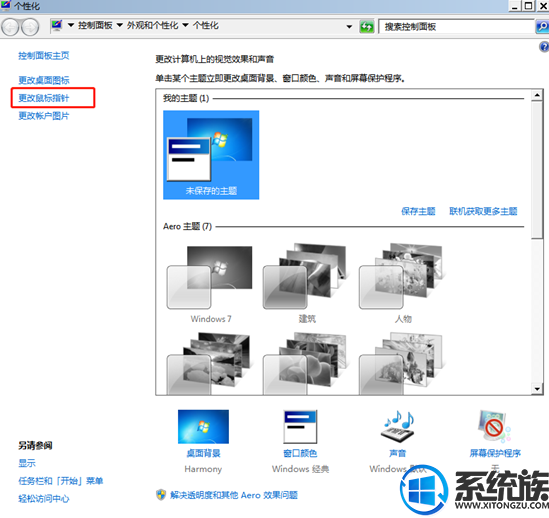Expand the dropdown arrow after 外观和个性化 breadcrumb
This screenshot has height=518, width=549.
pyautogui.click(x=186, y=25)
